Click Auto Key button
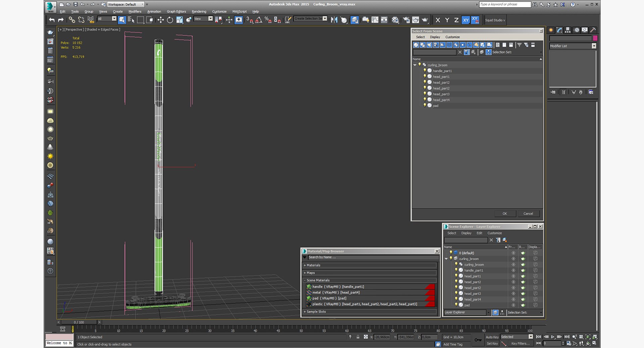The image size is (644, 348). (x=492, y=337)
